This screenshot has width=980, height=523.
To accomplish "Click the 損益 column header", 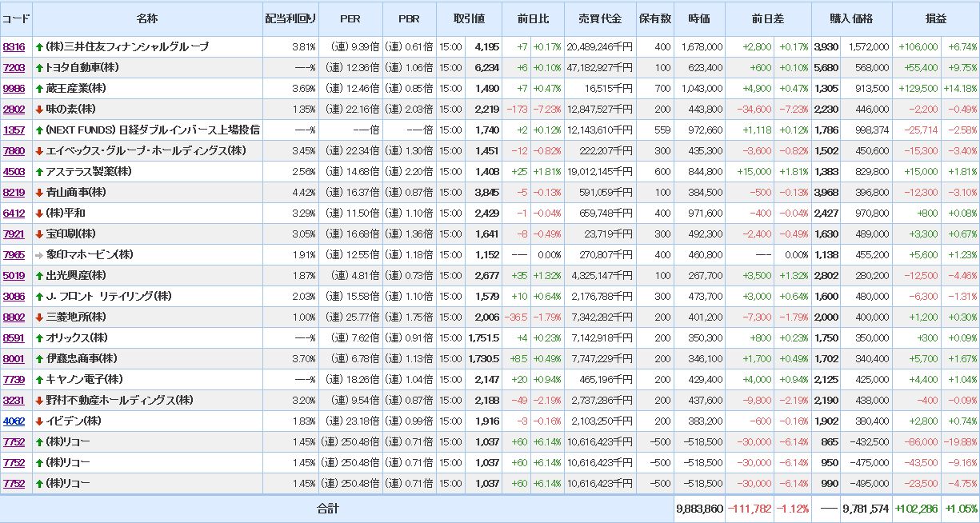I will pyautogui.click(x=935, y=18).
